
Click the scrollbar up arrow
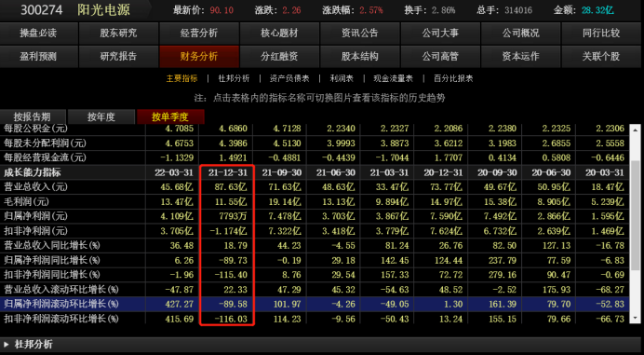(635, 130)
